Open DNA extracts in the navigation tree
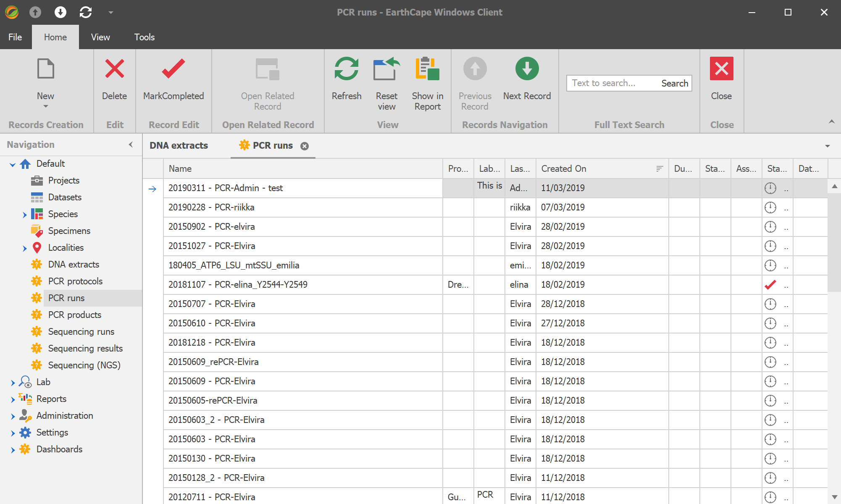841x504 pixels. tap(74, 264)
